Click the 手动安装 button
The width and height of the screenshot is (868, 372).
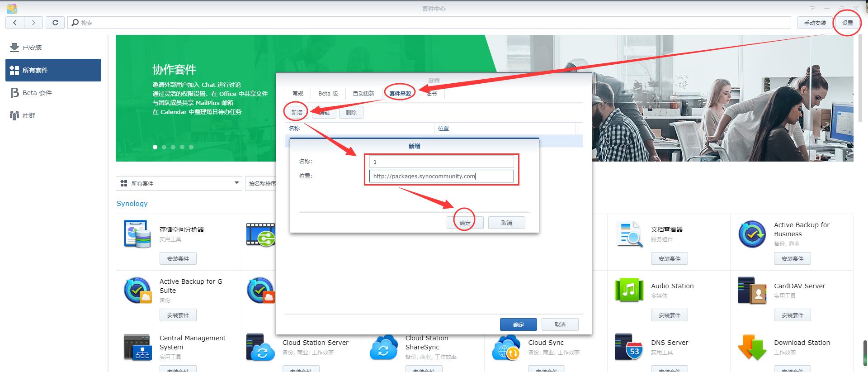(x=815, y=23)
